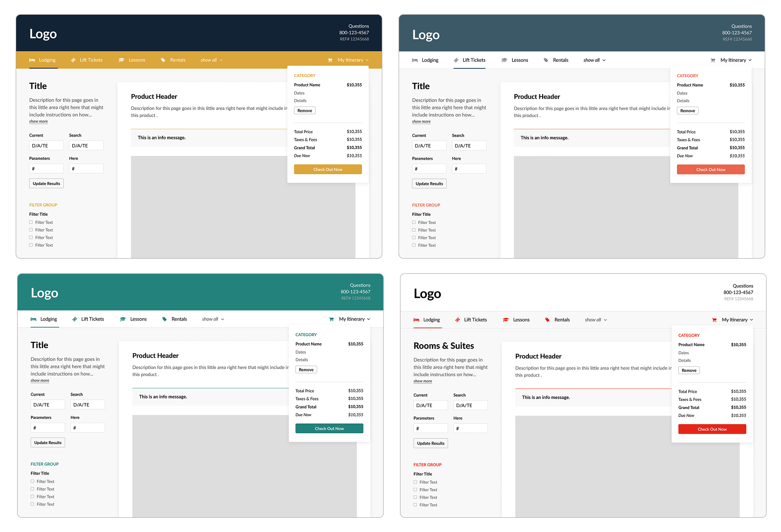Viewport: 781px width, 532px height.
Task: Click the cart icon in yellow nav bar
Action: (330, 60)
